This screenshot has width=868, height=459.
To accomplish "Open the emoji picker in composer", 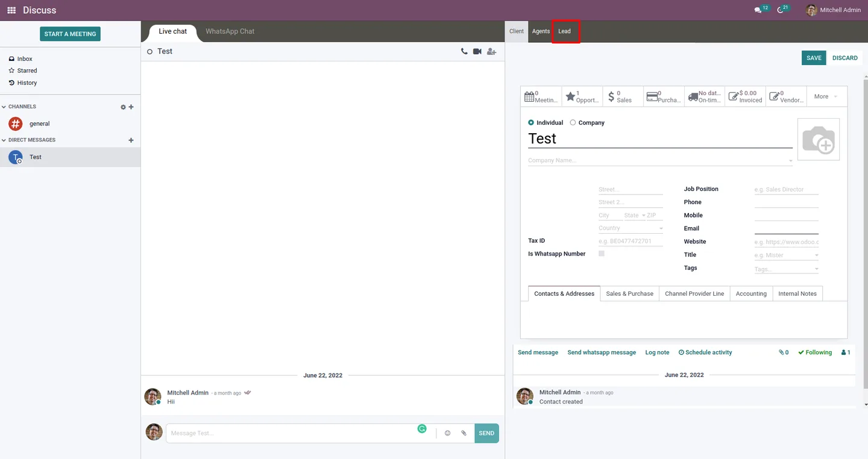I will [447, 433].
